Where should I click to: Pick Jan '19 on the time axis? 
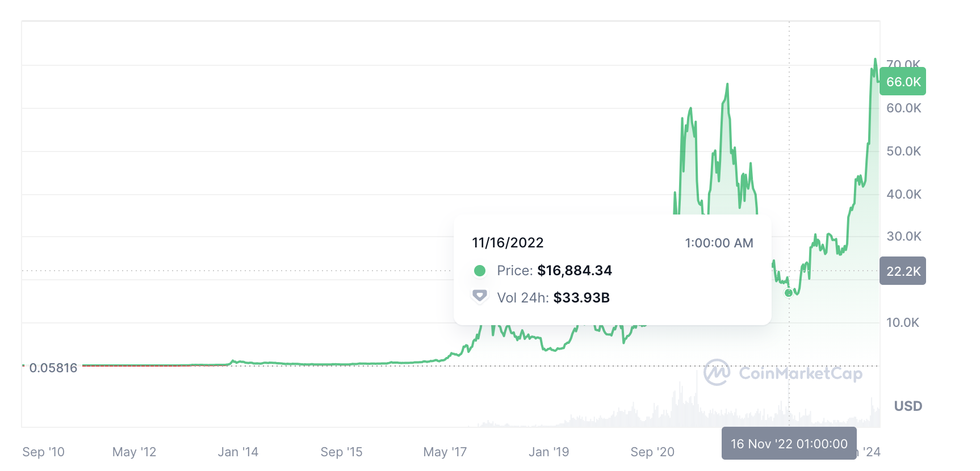point(548,452)
